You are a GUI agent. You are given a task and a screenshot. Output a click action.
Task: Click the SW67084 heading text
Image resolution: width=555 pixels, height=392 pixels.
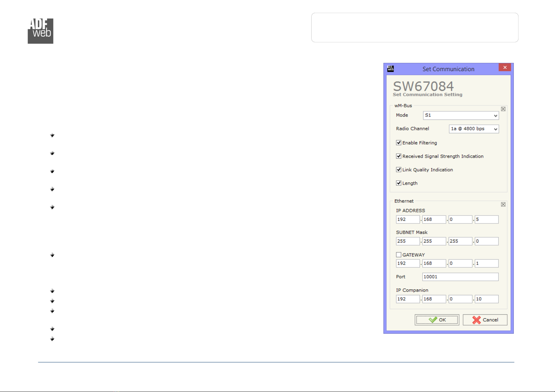click(x=424, y=86)
